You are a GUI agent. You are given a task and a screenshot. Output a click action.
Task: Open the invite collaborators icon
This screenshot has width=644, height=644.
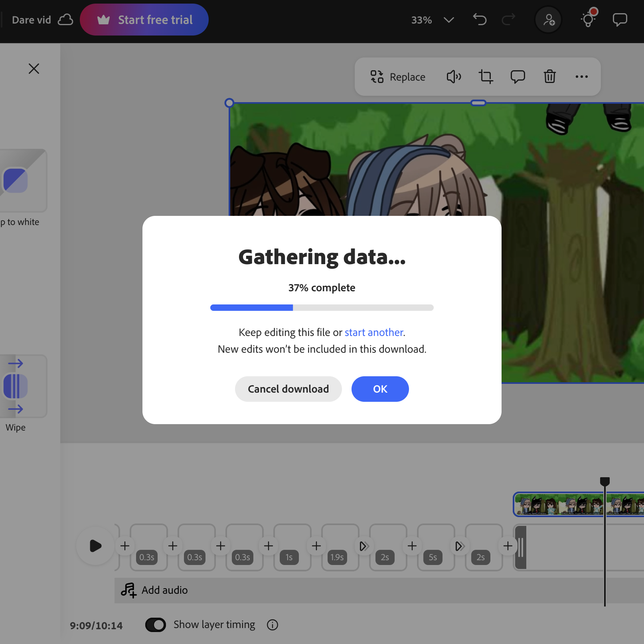(x=549, y=20)
